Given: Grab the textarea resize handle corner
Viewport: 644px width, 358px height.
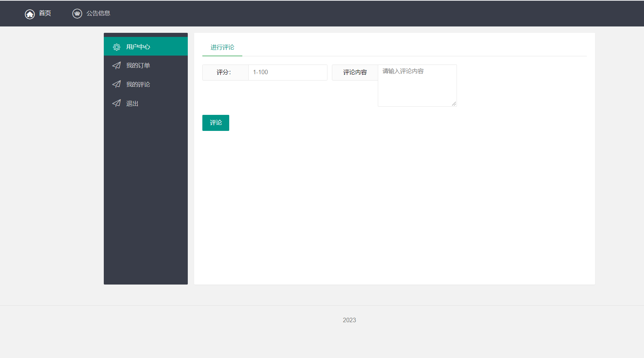Looking at the screenshot, I should click(454, 104).
